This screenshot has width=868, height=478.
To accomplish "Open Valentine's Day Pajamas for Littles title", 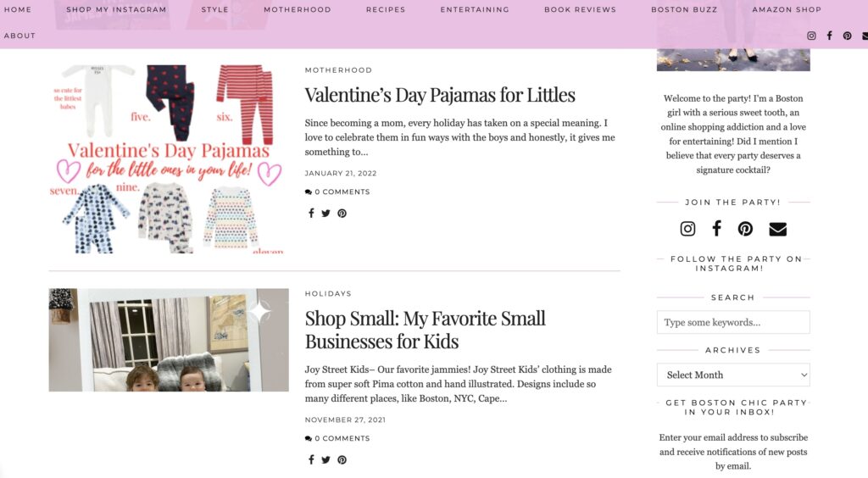I will [x=440, y=95].
